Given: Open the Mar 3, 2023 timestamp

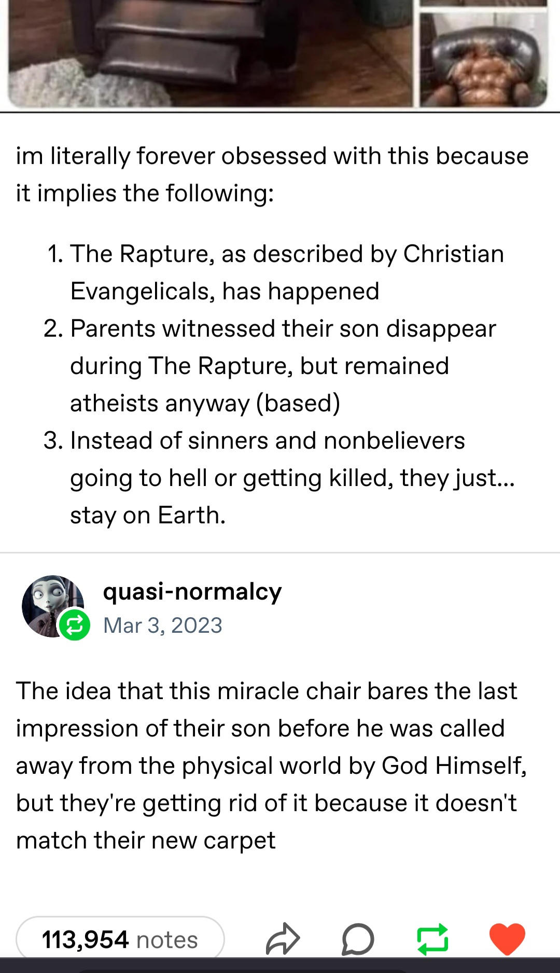Looking at the screenshot, I should tap(163, 625).
